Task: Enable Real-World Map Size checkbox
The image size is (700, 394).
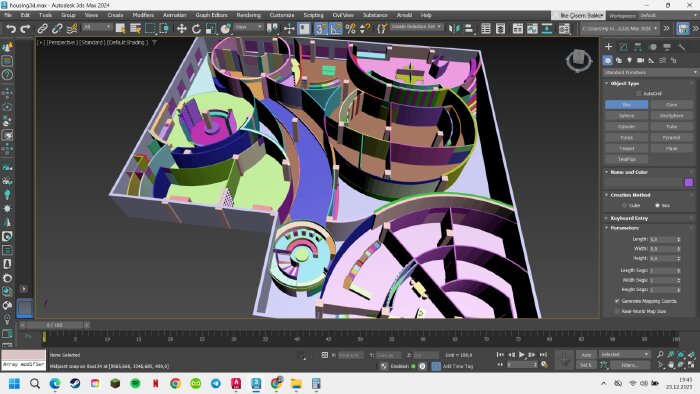Action: coord(617,311)
